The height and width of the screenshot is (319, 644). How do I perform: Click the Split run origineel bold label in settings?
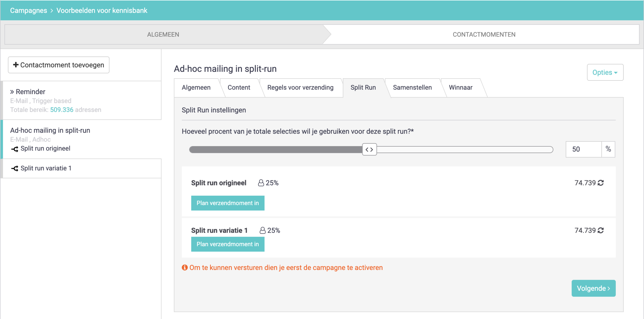point(219,183)
